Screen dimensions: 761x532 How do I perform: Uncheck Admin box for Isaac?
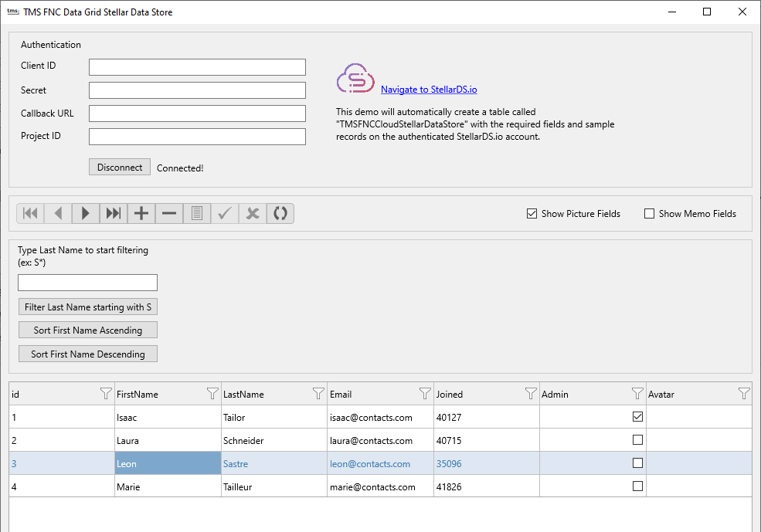coord(637,417)
